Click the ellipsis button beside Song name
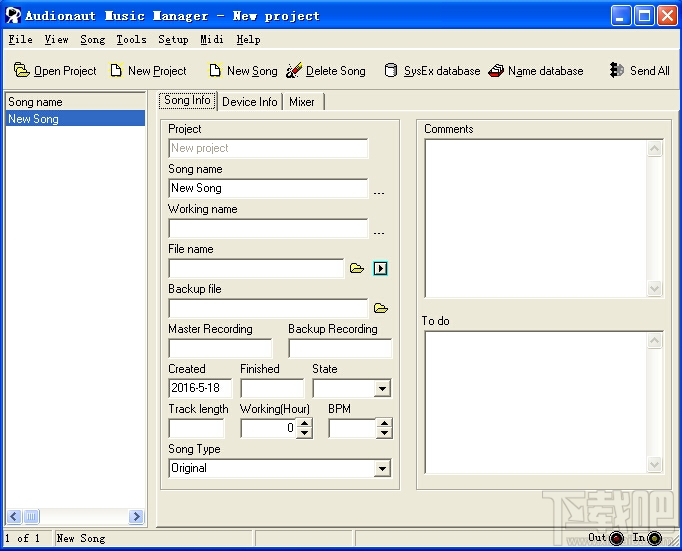 click(379, 191)
